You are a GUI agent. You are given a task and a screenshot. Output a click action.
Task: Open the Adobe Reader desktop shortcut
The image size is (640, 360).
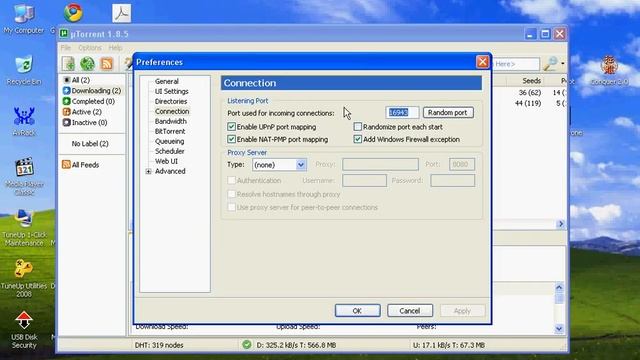click(121, 13)
